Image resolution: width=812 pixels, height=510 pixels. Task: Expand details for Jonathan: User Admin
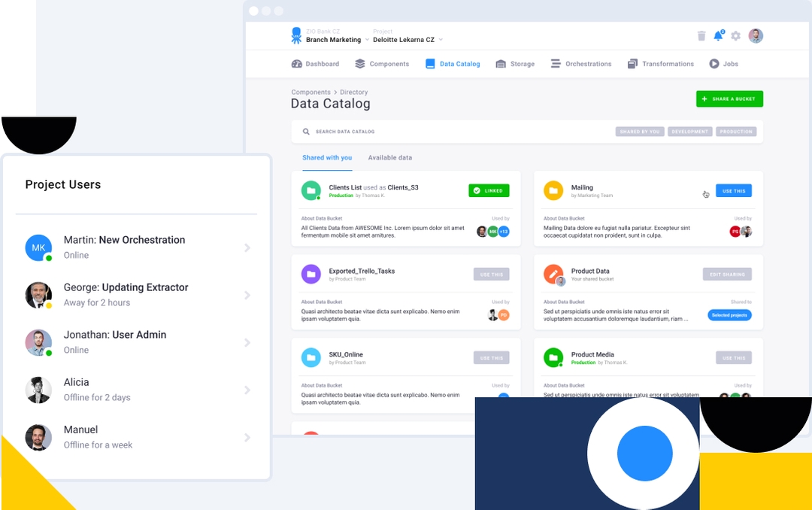tap(248, 342)
